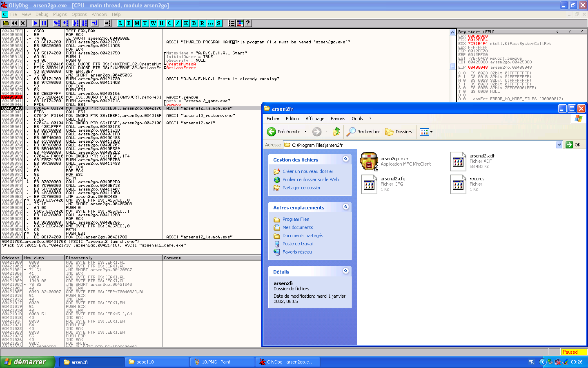Click the Adresse path input field

pos(420,145)
